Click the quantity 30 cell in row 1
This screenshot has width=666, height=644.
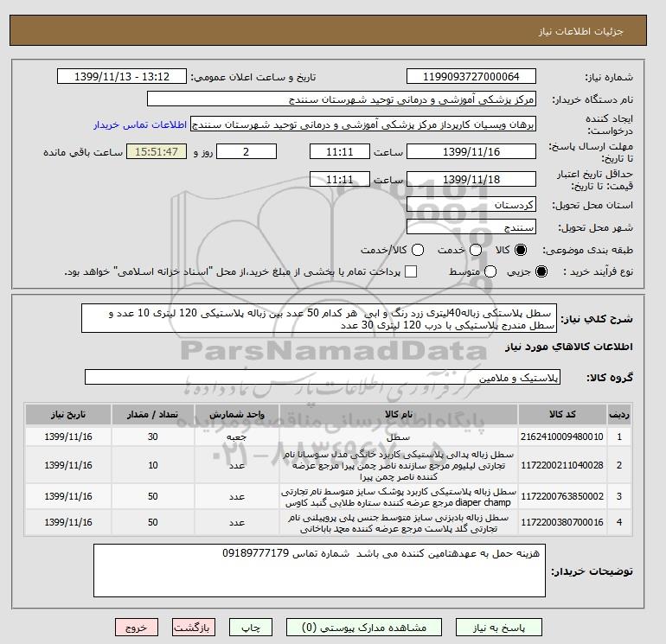pyautogui.click(x=153, y=437)
